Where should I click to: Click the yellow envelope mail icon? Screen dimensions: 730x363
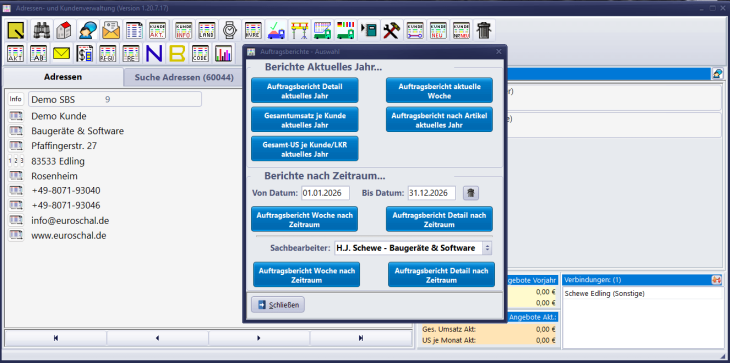point(61,54)
